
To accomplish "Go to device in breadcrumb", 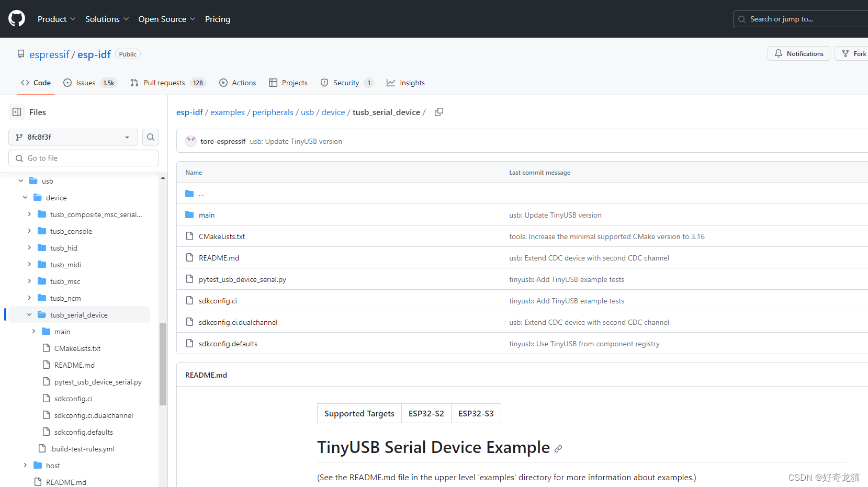I will pos(333,112).
